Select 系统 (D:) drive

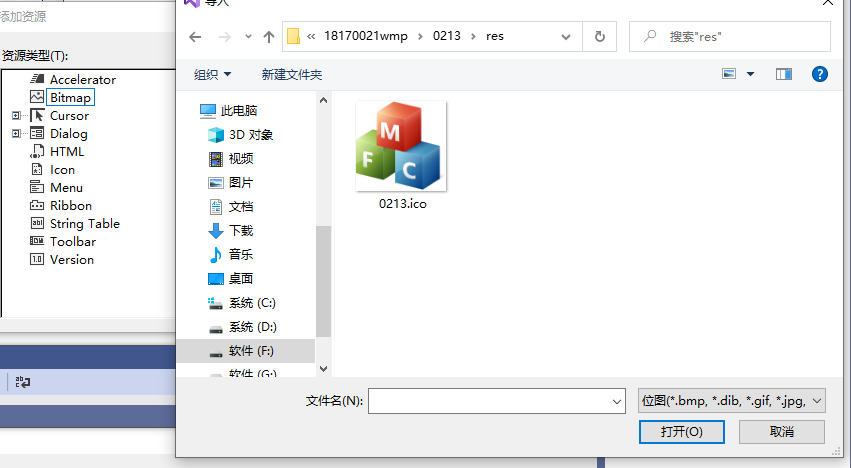pos(242,327)
